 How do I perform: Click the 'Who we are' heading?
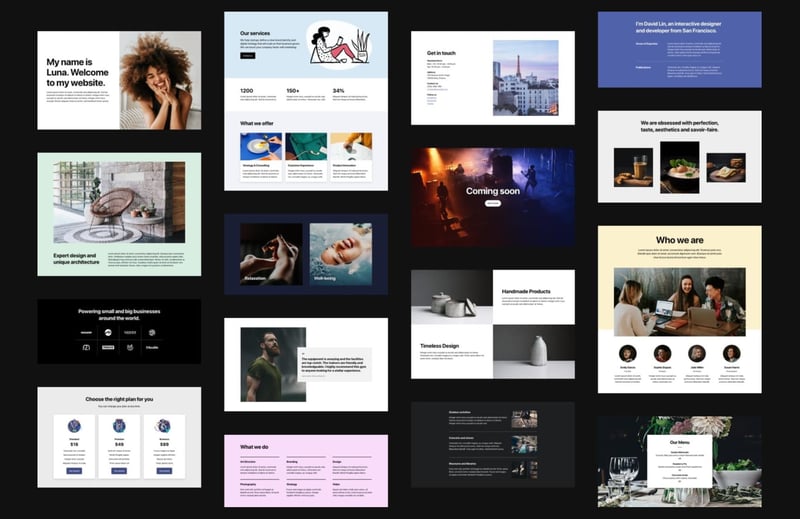point(680,240)
